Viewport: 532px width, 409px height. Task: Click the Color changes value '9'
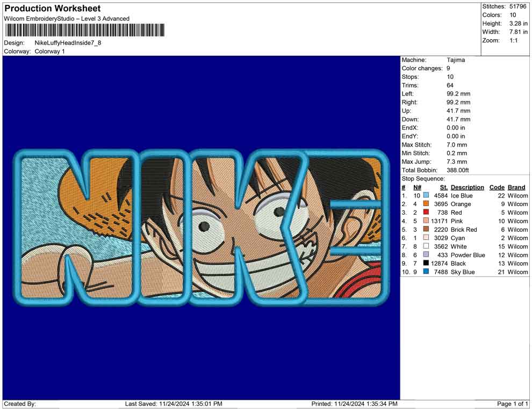click(x=448, y=68)
